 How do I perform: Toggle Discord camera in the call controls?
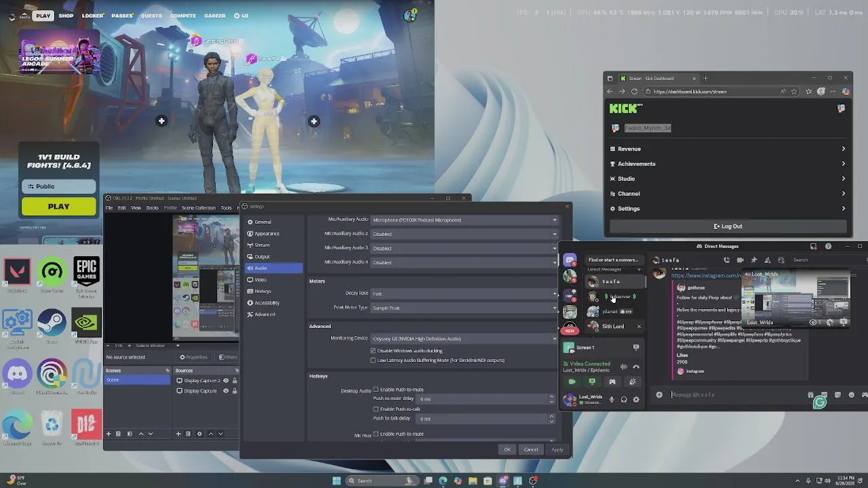[572, 382]
